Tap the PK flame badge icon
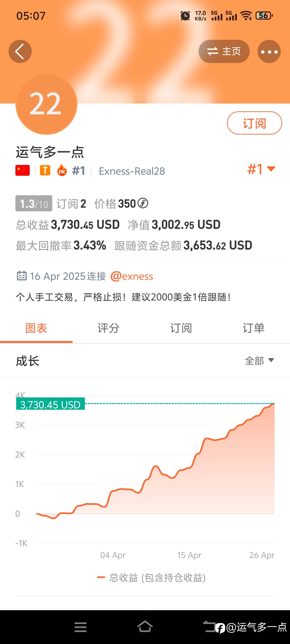Image resolution: width=290 pixels, height=644 pixels. point(62,170)
